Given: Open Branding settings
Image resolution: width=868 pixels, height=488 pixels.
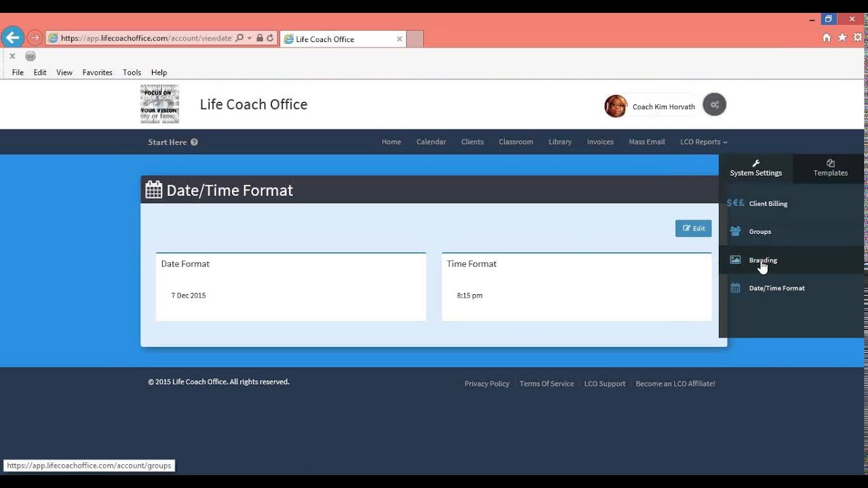Looking at the screenshot, I should click(x=764, y=260).
